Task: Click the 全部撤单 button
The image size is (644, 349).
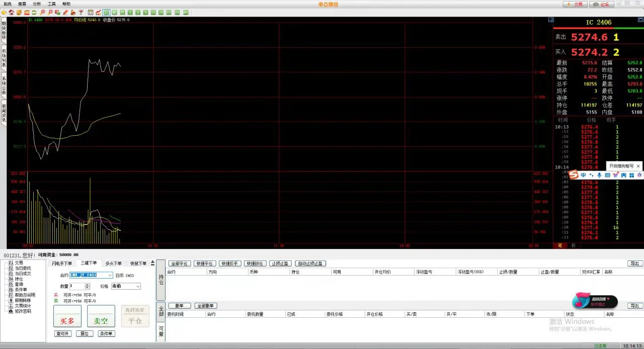Action: pyautogui.click(x=205, y=306)
